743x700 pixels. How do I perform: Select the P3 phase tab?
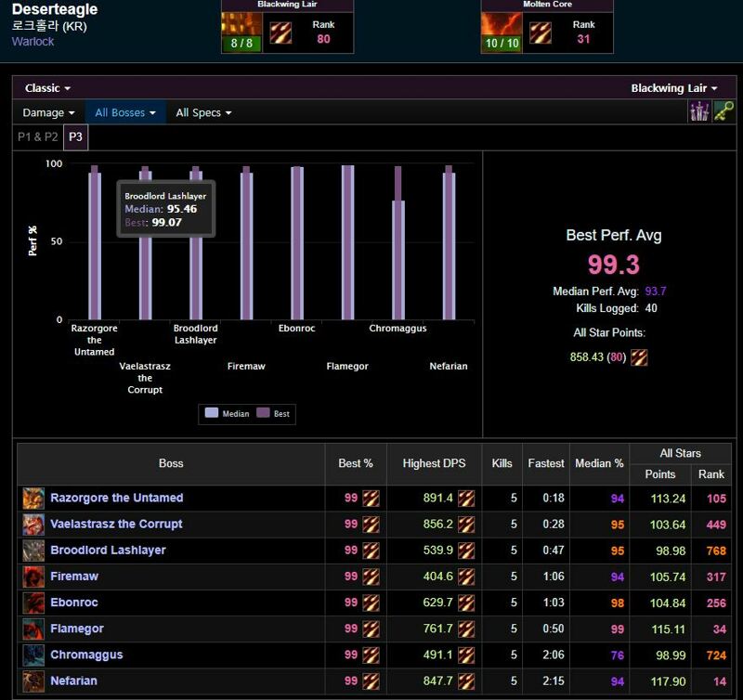pos(75,136)
